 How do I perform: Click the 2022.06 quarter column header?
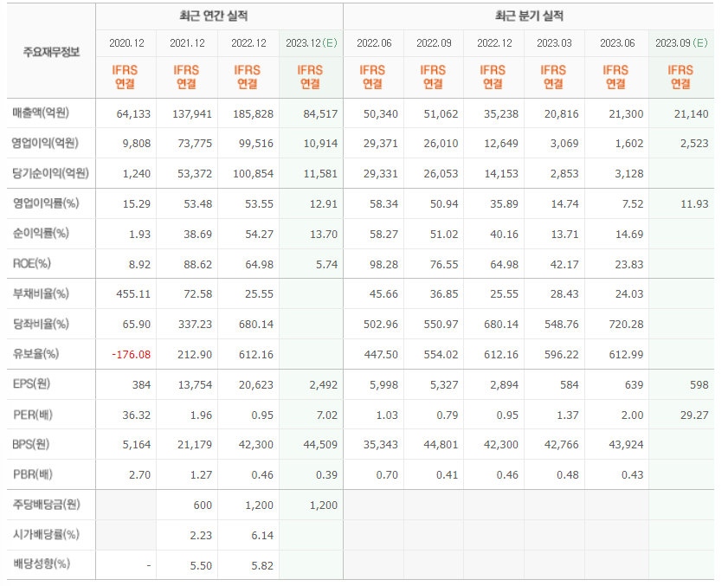click(x=372, y=42)
